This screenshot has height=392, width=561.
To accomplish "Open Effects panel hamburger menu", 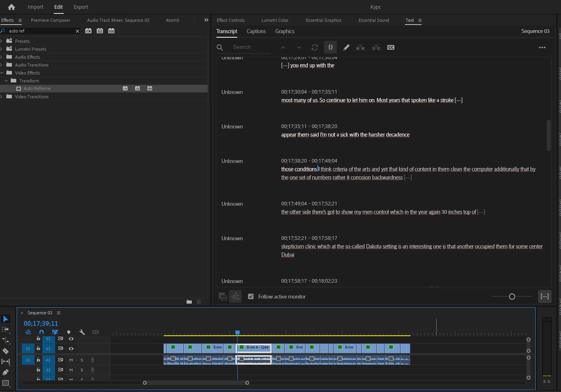I will tap(20, 20).
